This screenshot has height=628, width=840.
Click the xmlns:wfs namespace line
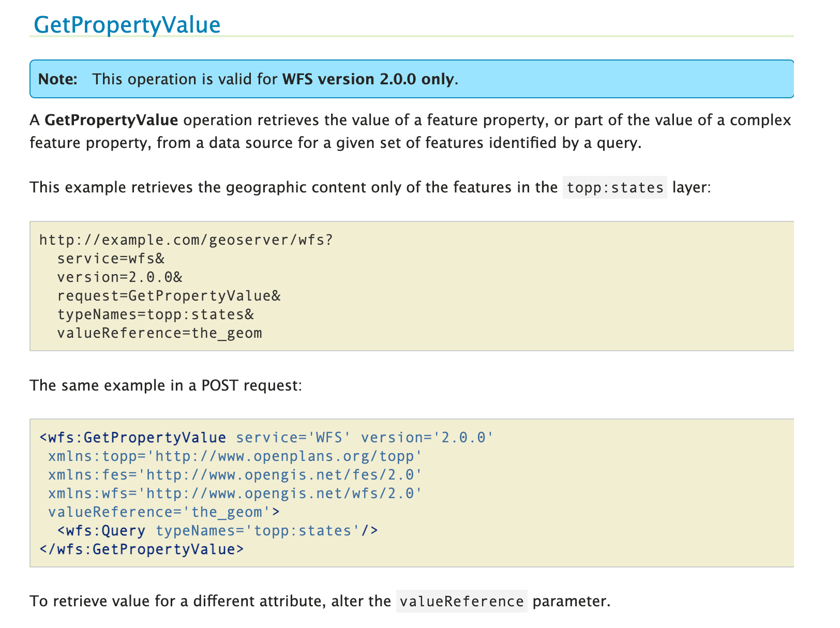point(235,494)
